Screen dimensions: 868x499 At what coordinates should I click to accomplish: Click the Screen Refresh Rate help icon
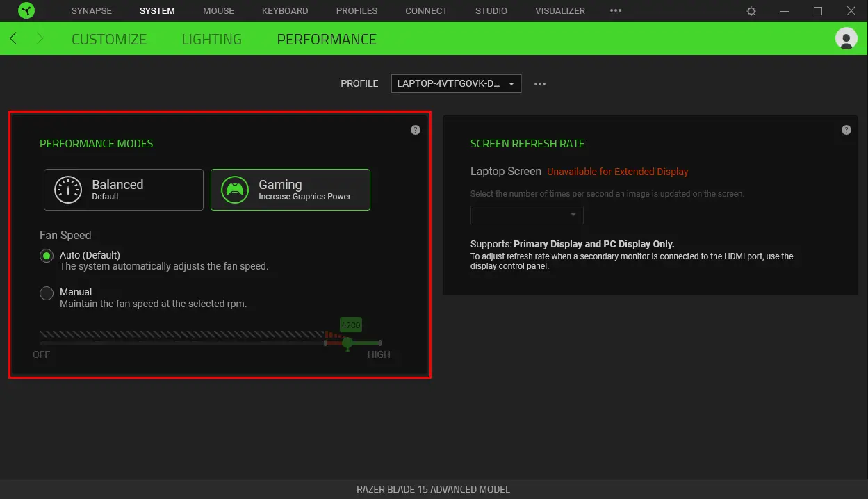tap(846, 129)
